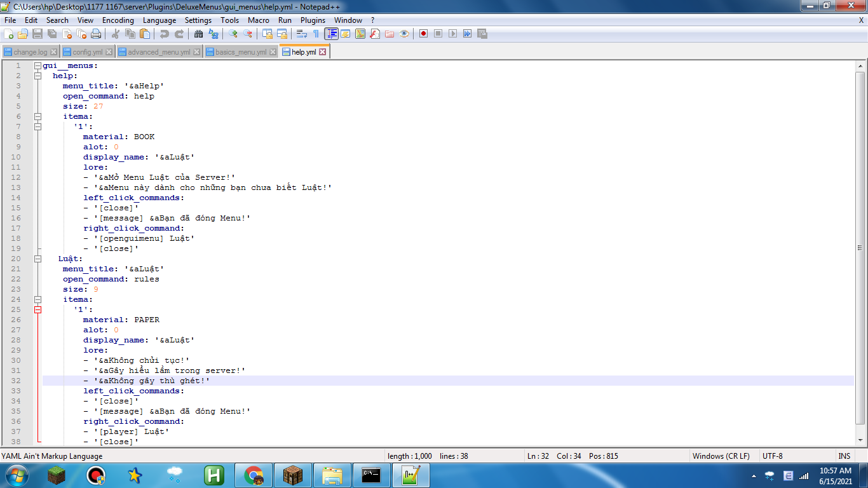The height and width of the screenshot is (488, 868).
Task: Open the Windows Start menu
Action: pos(15,475)
